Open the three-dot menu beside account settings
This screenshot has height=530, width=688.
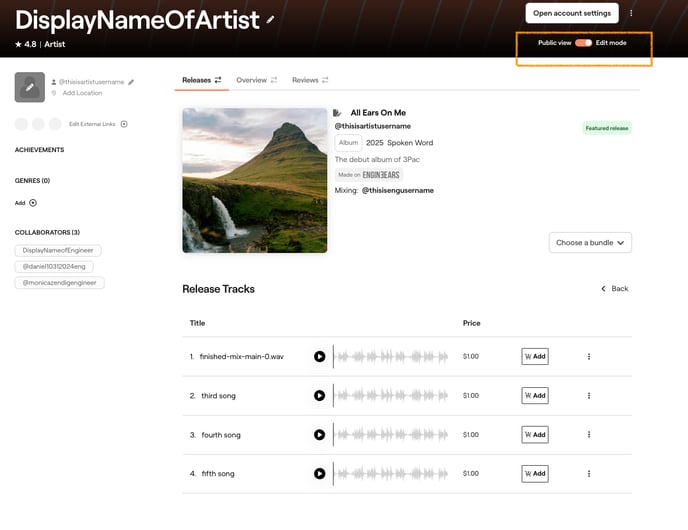point(631,13)
